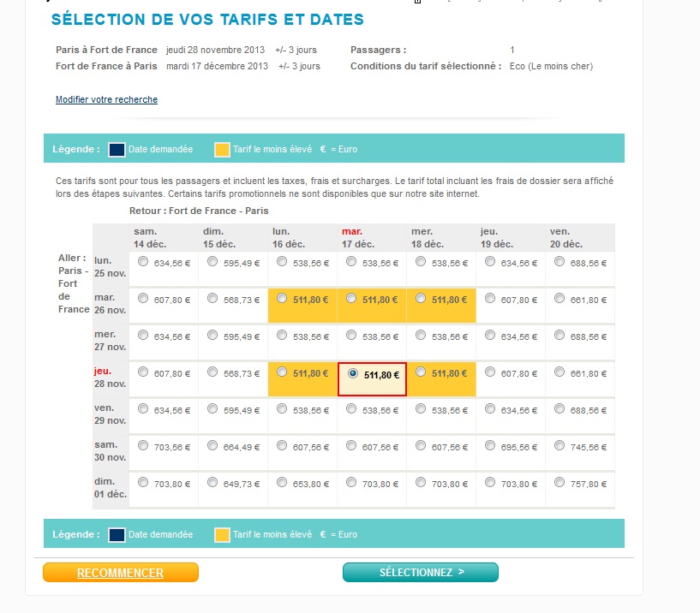Select 26 nov / 16 déc fare 511,80 €
Viewport: 700px width, 613px height.
(x=282, y=298)
